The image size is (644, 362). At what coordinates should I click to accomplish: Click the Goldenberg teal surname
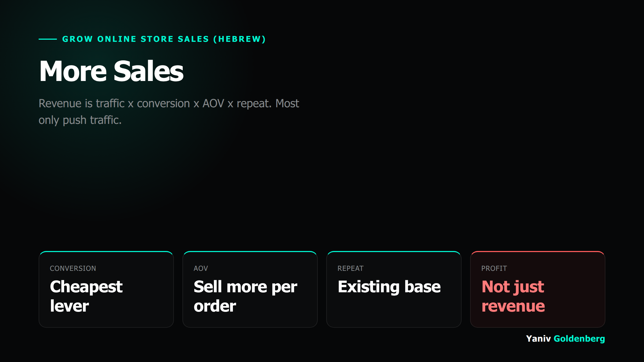click(579, 339)
